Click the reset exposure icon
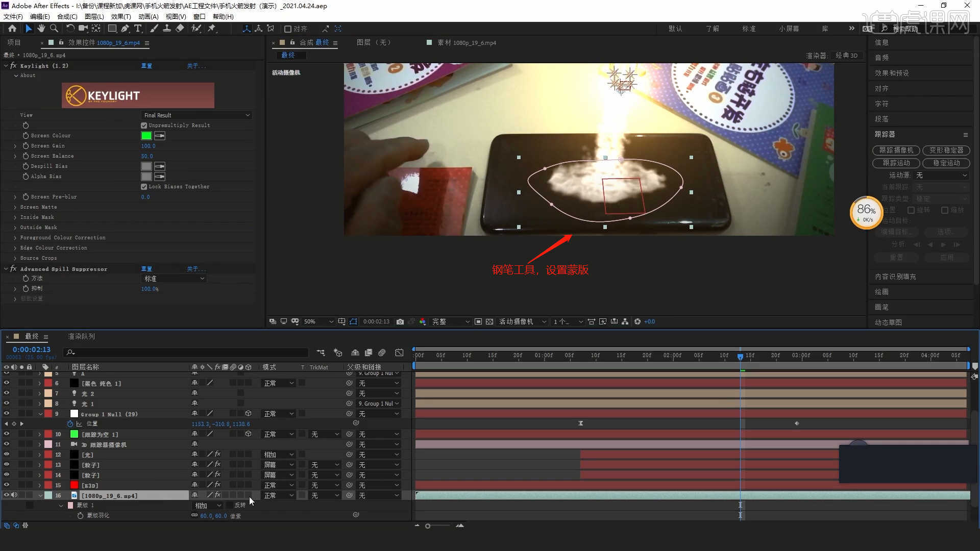Image resolution: width=980 pixels, height=551 pixels. click(x=638, y=321)
